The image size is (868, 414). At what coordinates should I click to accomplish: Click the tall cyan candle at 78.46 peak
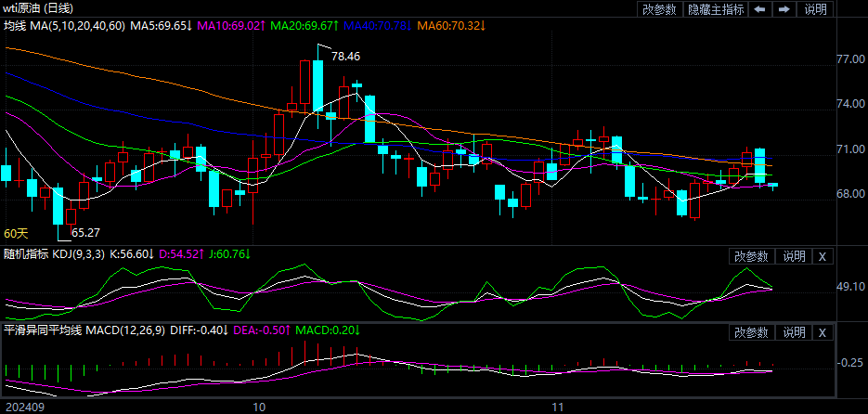[x=317, y=85]
